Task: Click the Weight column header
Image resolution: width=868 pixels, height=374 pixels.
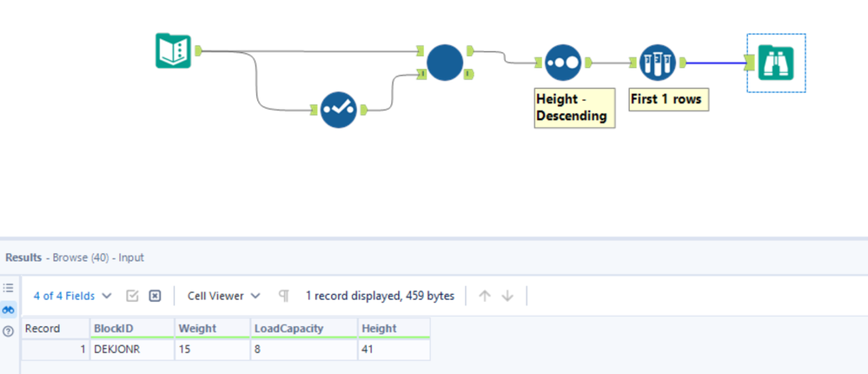Action: [213, 328]
